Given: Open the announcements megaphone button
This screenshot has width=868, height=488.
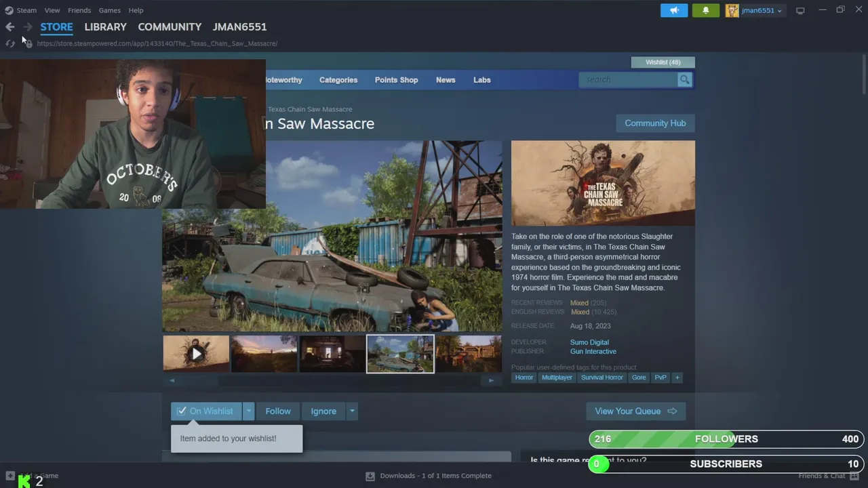Looking at the screenshot, I should (x=674, y=10).
